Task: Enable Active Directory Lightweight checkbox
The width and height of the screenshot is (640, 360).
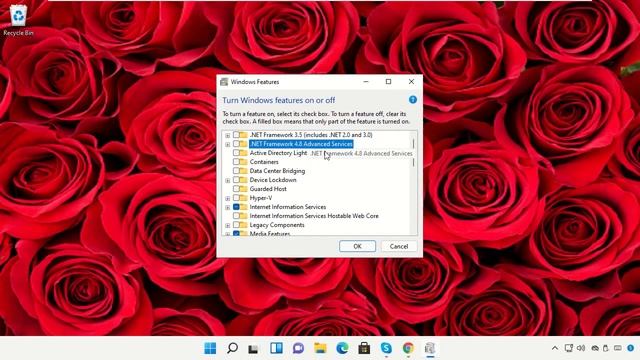Action: click(236, 153)
